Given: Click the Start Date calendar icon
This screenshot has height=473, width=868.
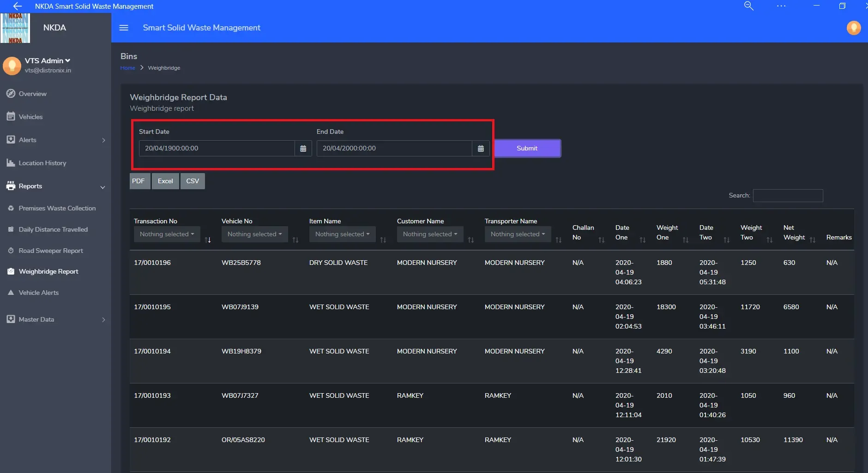Looking at the screenshot, I should (x=303, y=149).
